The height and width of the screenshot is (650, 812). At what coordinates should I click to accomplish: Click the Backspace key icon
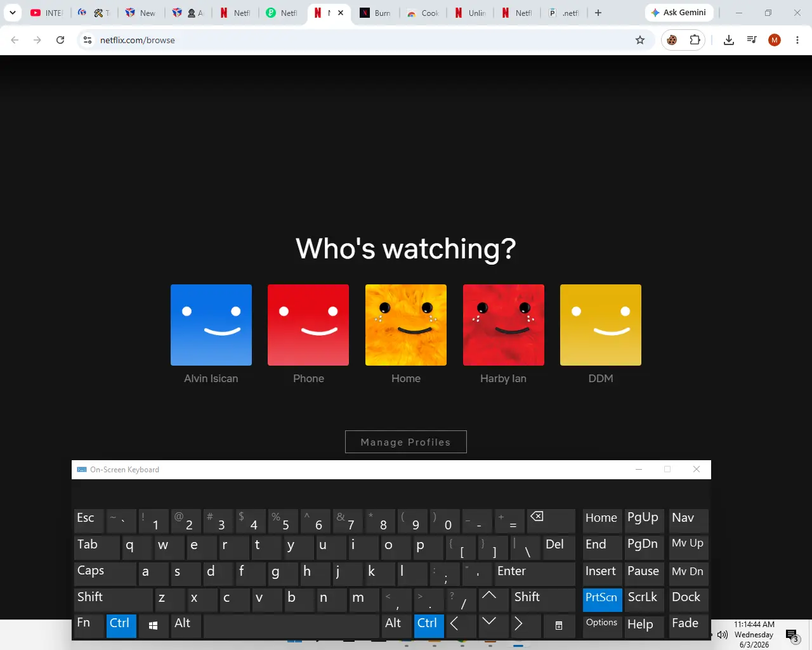click(x=551, y=520)
